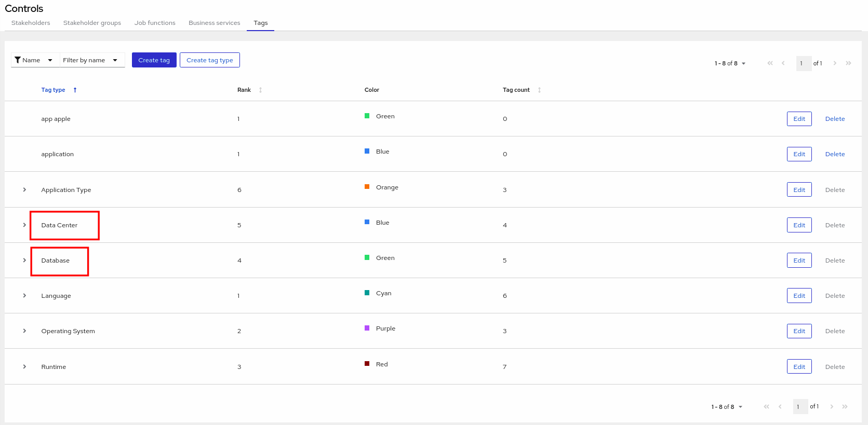Viewport: 868px width, 425px height.
Task: Click the Create tag type button
Action: point(209,60)
